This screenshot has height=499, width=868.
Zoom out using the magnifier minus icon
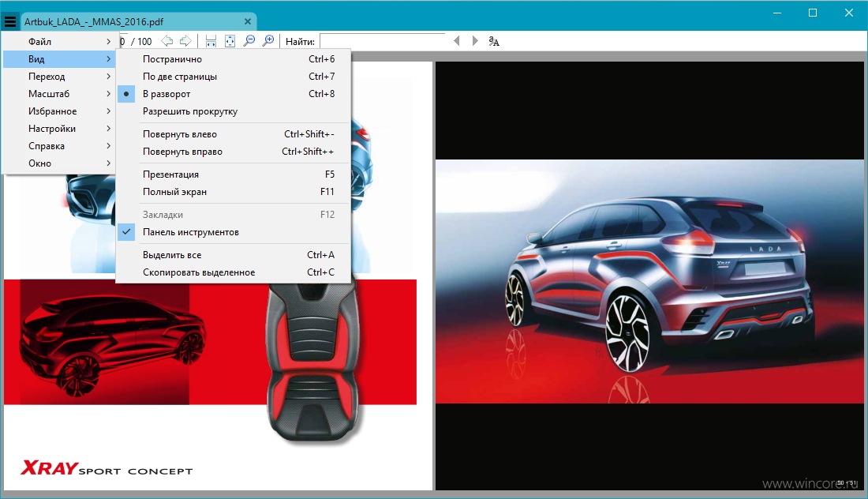pyautogui.click(x=249, y=41)
